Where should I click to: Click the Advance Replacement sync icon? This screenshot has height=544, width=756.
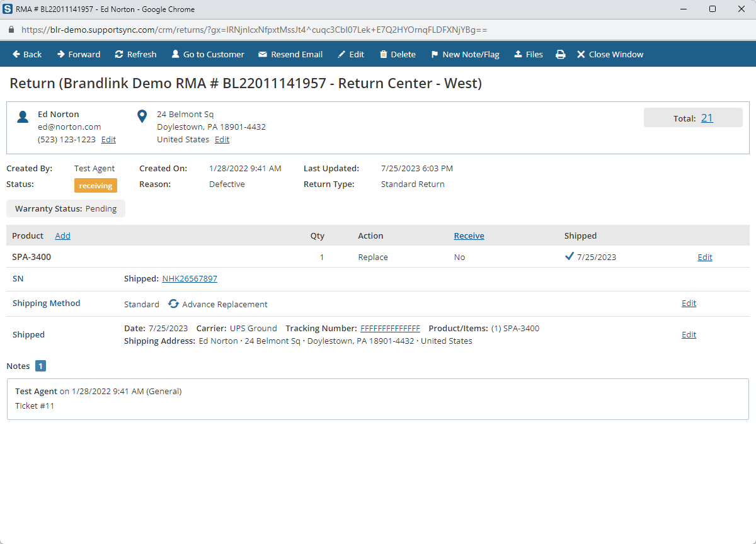tap(173, 304)
